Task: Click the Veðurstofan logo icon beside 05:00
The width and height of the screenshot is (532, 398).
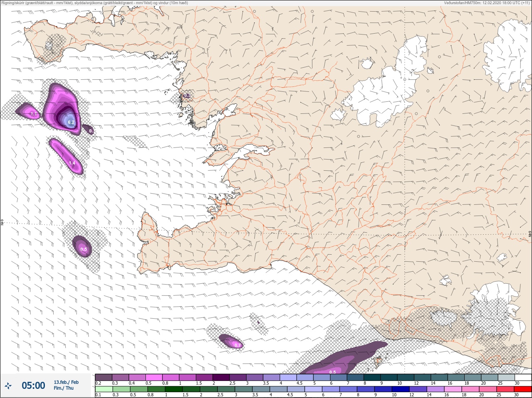Action: (8, 386)
